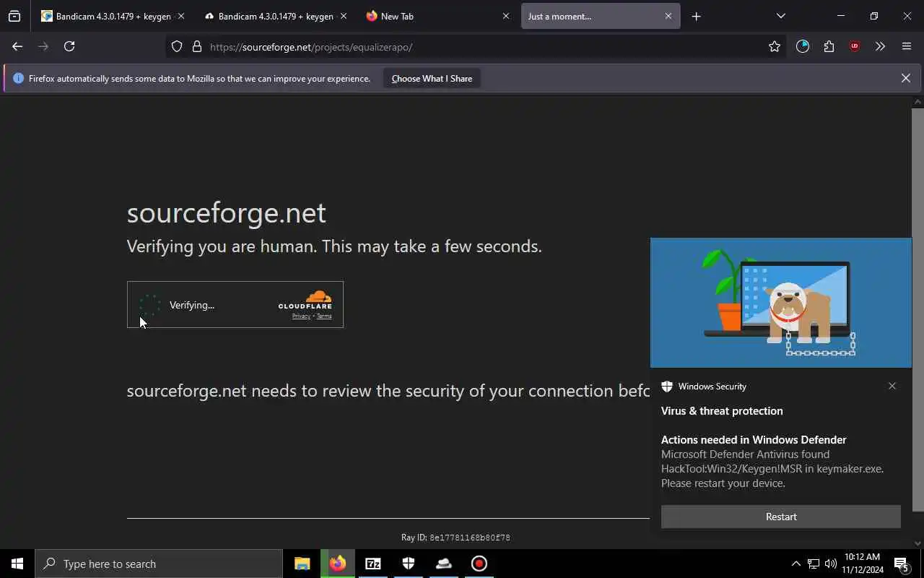The height and width of the screenshot is (578, 924).
Task: Select the Just a moment... tab
Action: click(601, 16)
